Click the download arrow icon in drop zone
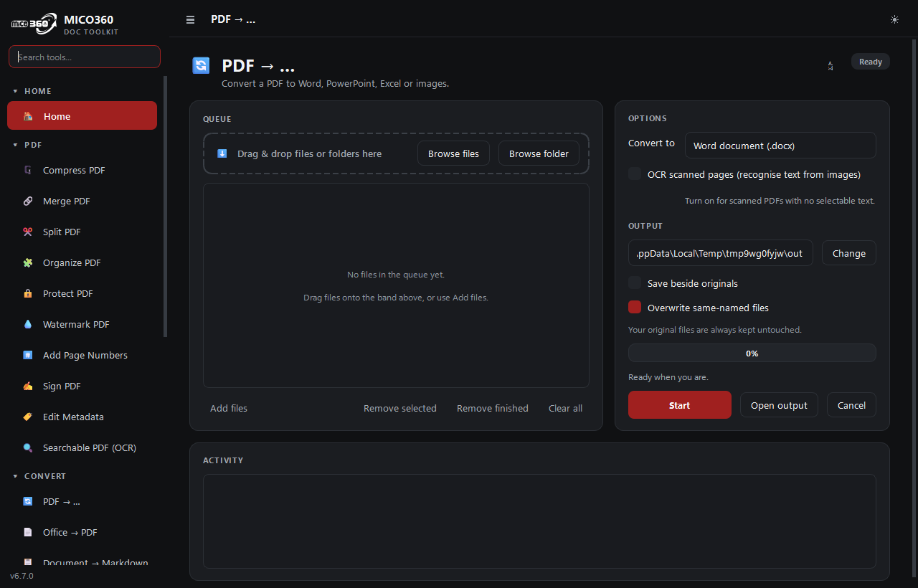This screenshot has width=918, height=588. point(222,153)
